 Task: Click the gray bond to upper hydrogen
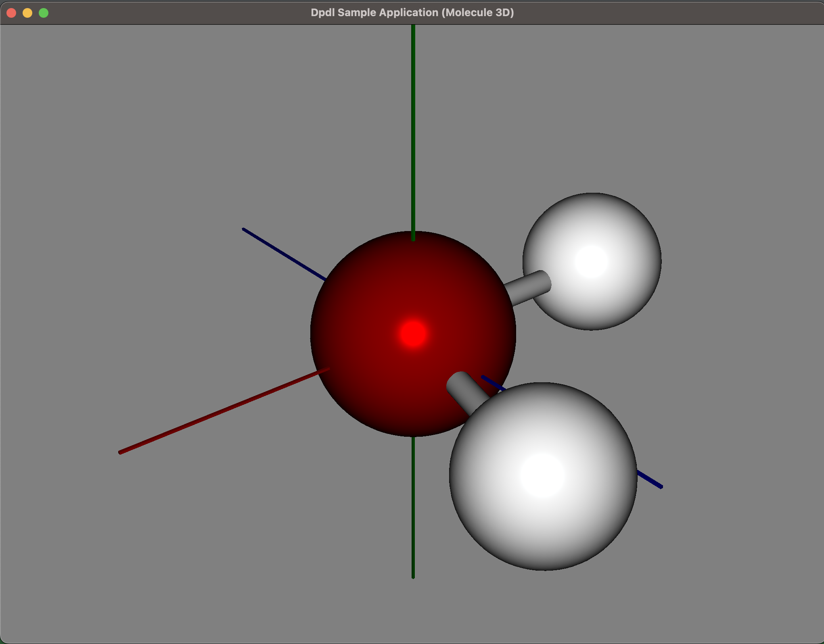[x=528, y=288]
